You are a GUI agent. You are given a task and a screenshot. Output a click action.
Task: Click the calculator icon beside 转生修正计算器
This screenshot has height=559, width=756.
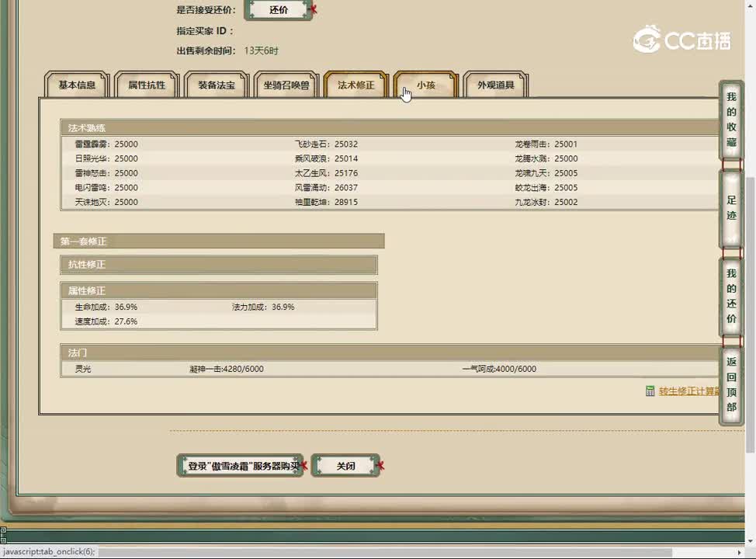tap(650, 391)
